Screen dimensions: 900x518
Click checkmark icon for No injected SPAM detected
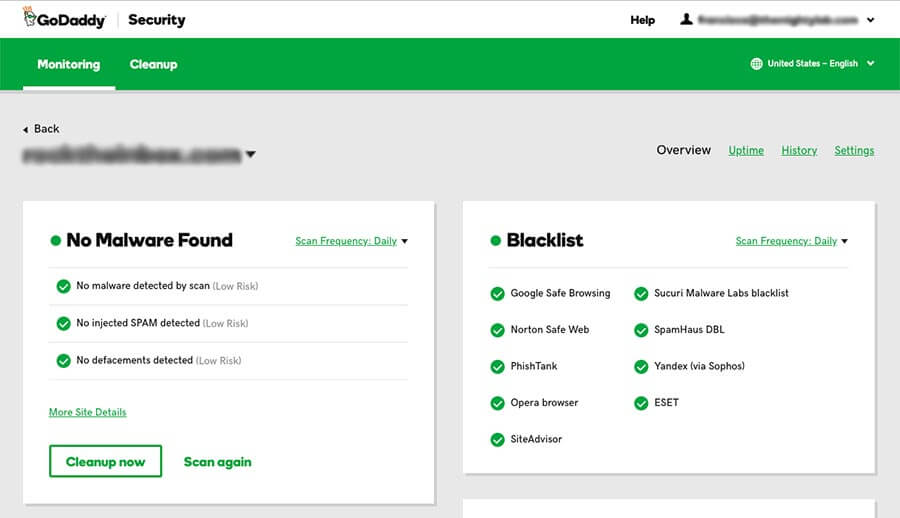(x=64, y=323)
